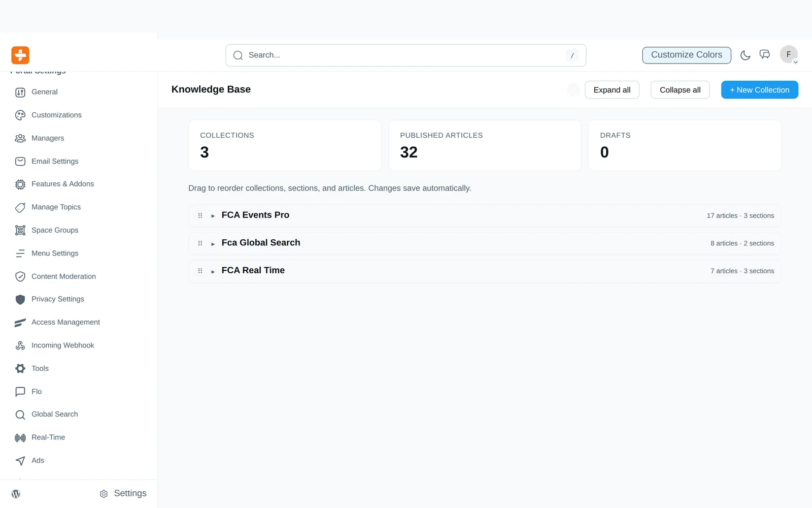Toggle dark mode moon icon
Screen dimensions: 812x508
tap(745, 55)
